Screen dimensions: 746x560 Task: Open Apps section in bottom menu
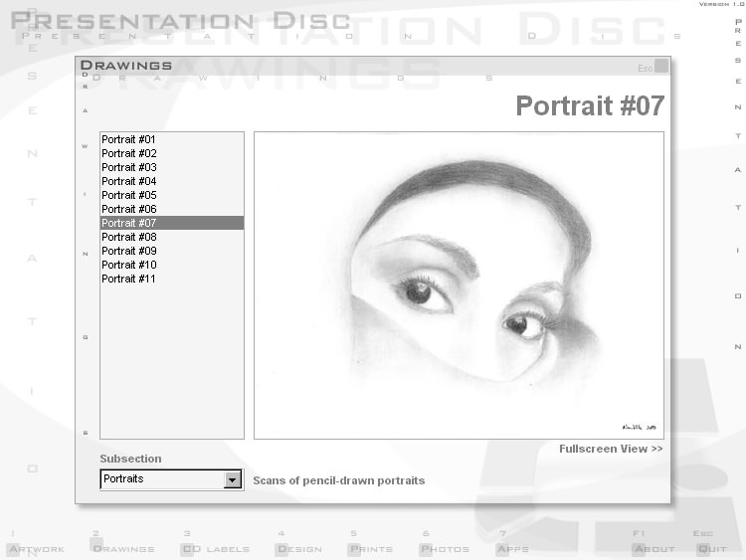512,549
